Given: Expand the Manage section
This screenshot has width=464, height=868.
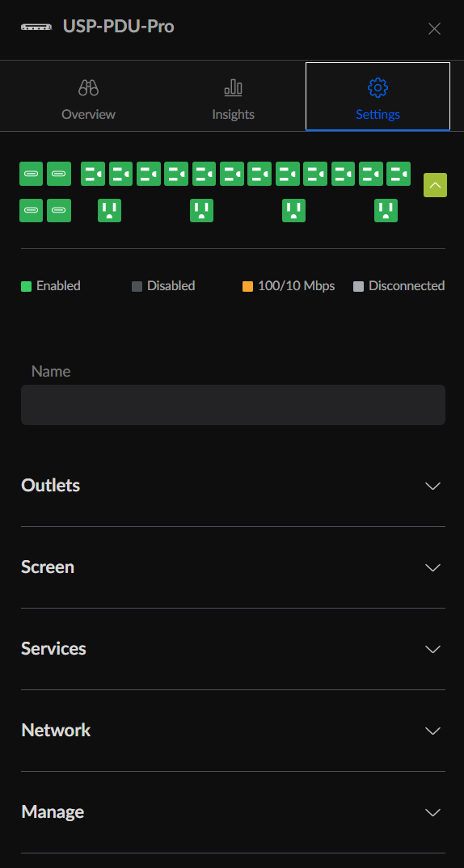Looking at the screenshot, I should [233, 812].
